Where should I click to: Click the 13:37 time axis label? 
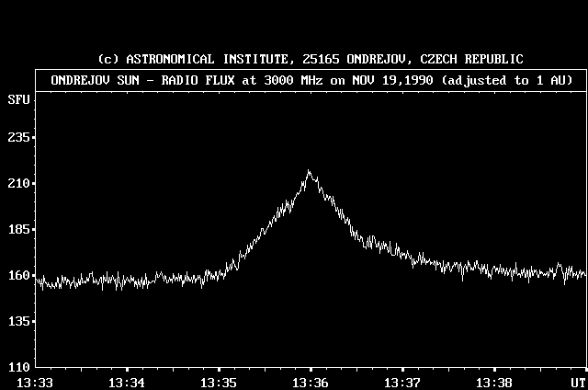coord(401,381)
